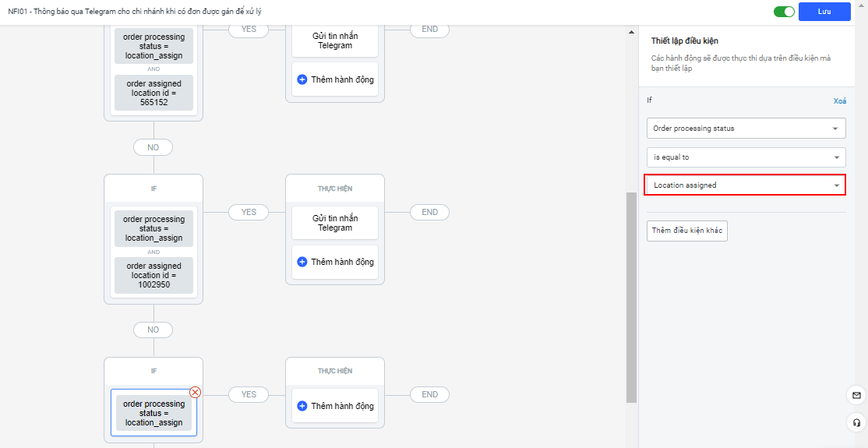Expand the "Order processing status" dropdown
The image size is (868, 448).
[x=746, y=128]
